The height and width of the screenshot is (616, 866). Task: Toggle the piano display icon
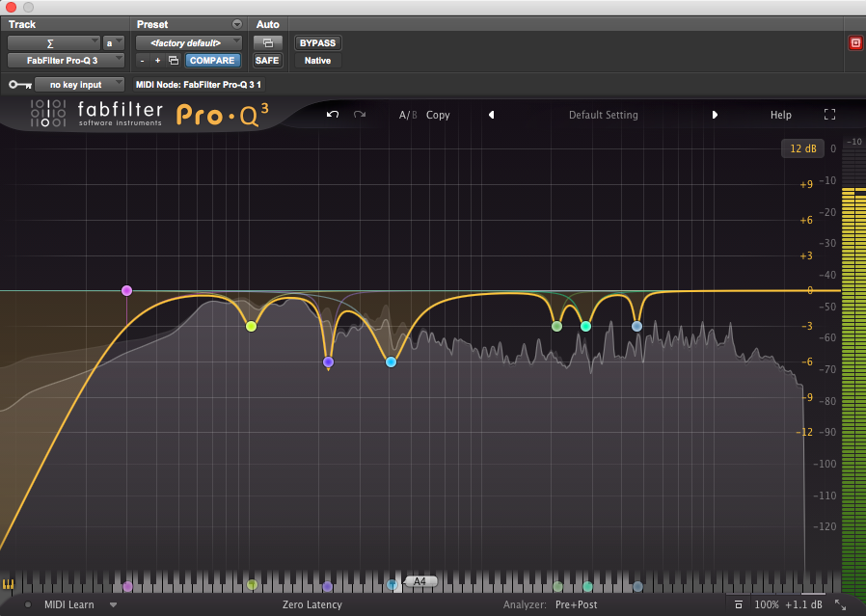tap(9, 584)
